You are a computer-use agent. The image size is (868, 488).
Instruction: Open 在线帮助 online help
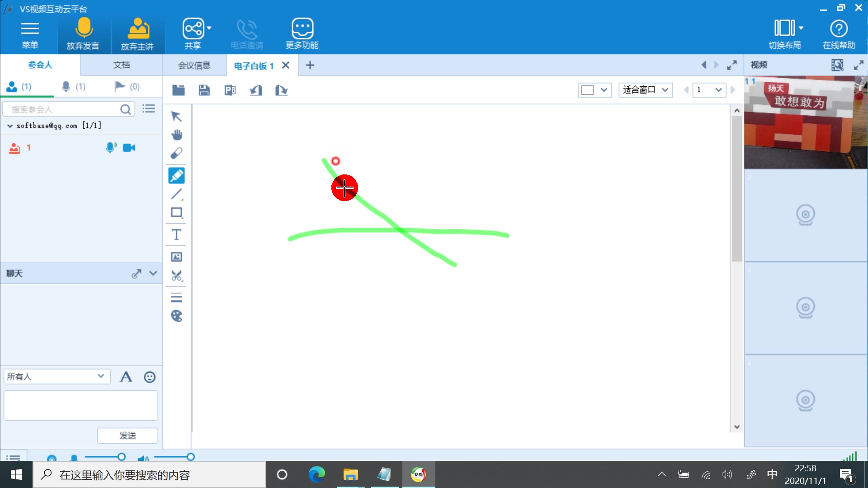tap(839, 34)
